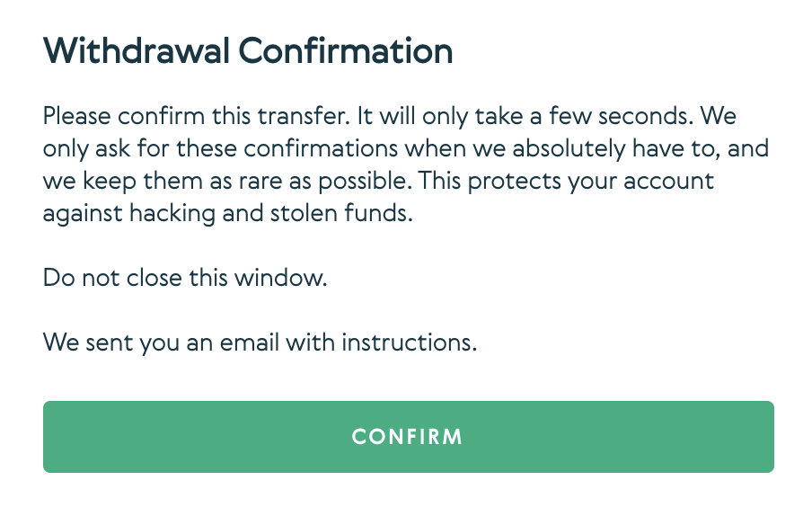Click the Do not close this window text
The image size is (812, 507).
point(185,278)
